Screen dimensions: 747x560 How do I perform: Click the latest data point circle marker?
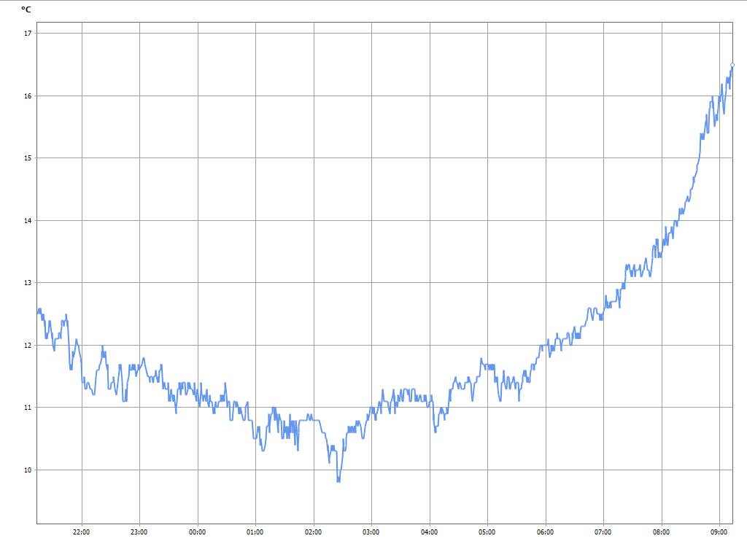[x=732, y=66]
